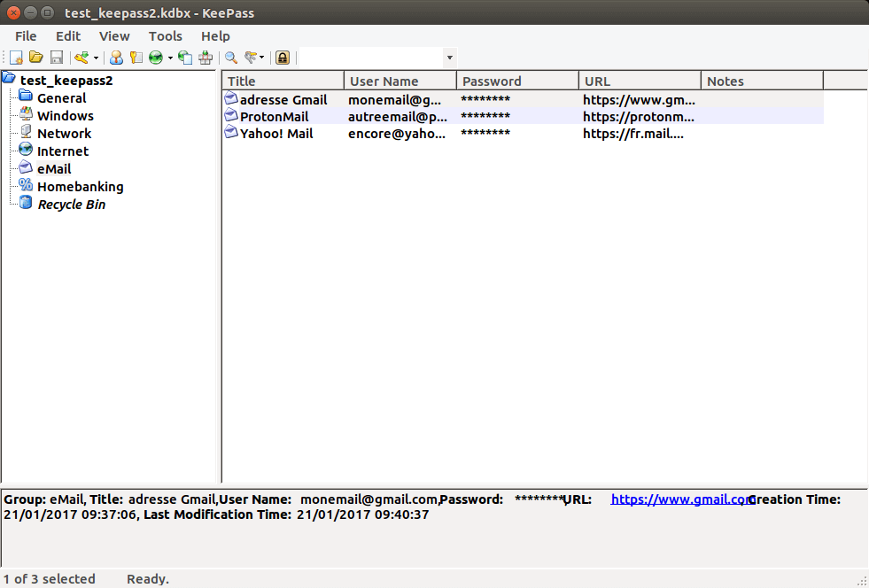Sort entries by URL column header
869x588 pixels.
pos(640,81)
